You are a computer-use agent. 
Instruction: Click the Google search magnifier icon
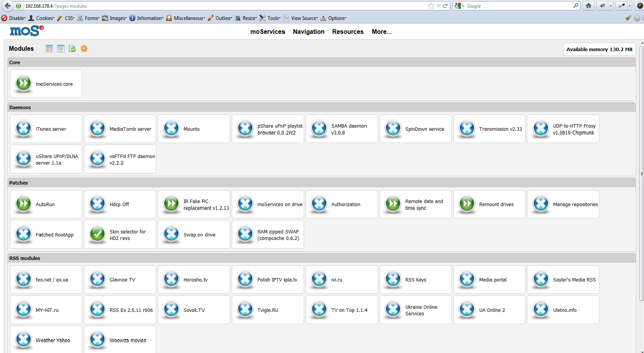click(x=576, y=6)
